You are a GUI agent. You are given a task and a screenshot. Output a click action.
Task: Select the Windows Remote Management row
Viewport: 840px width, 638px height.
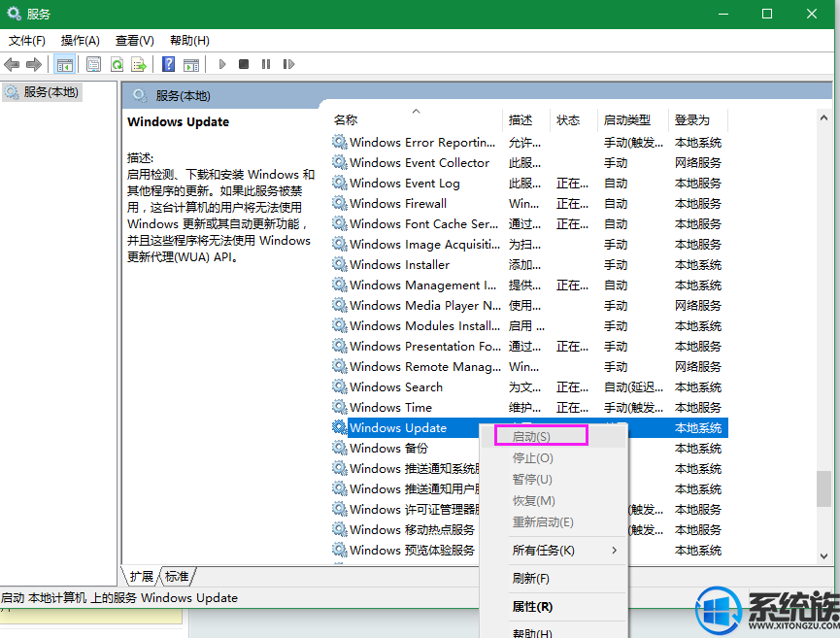tap(529, 366)
